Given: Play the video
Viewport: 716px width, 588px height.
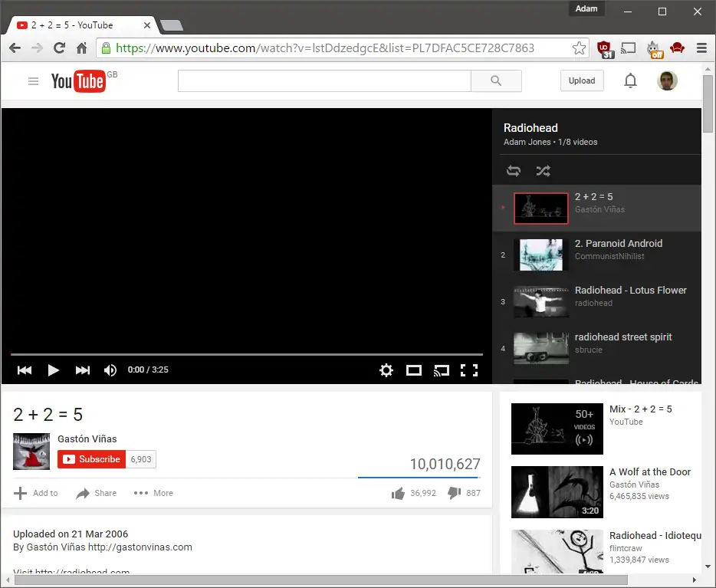Looking at the screenshot, I should [54, 370].
